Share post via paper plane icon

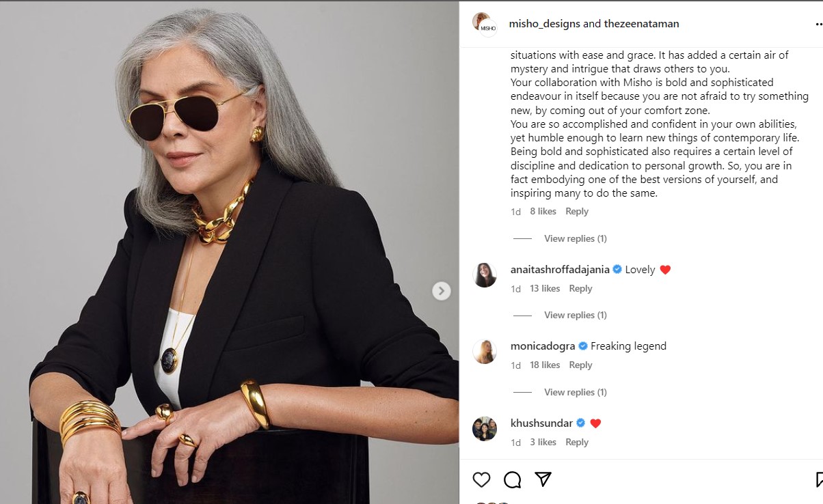click(543, 480)
